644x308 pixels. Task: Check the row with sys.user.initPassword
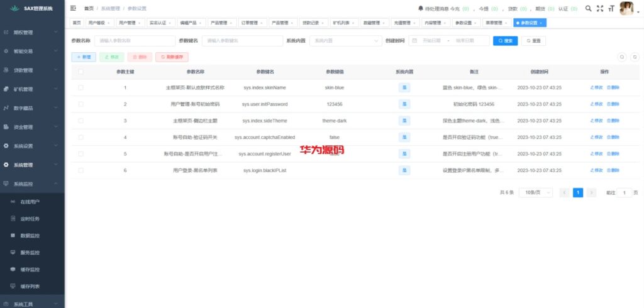tap(80, 104)
